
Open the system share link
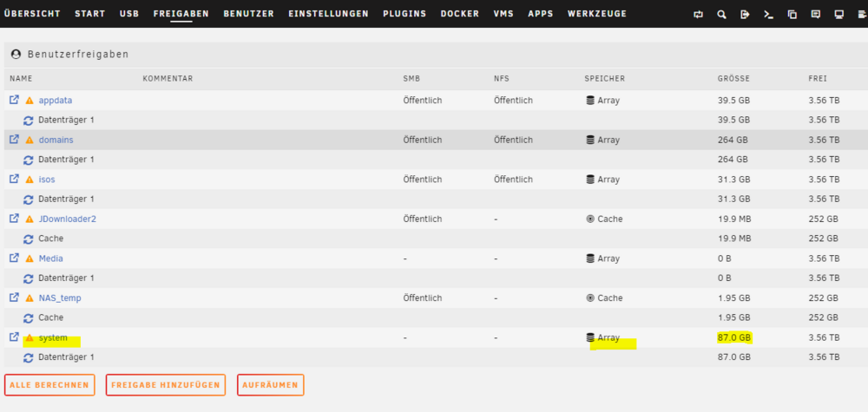tap(53, 337)
